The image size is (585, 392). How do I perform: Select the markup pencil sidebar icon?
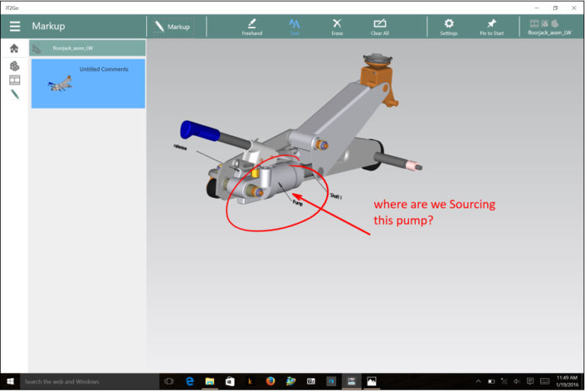14,94
